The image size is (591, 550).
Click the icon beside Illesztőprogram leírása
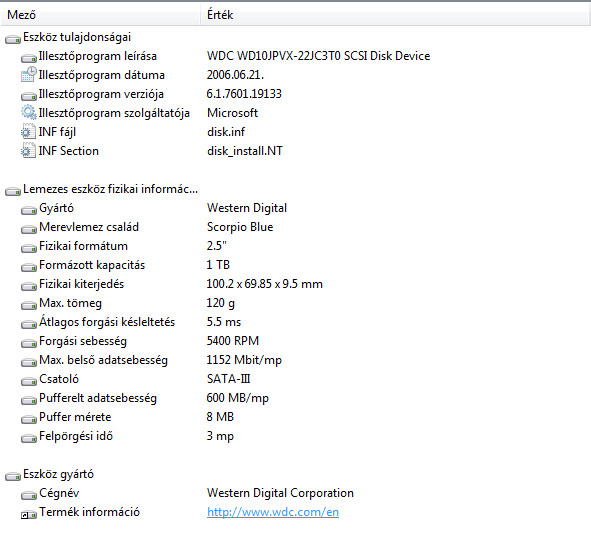click(x=29, y=58)
